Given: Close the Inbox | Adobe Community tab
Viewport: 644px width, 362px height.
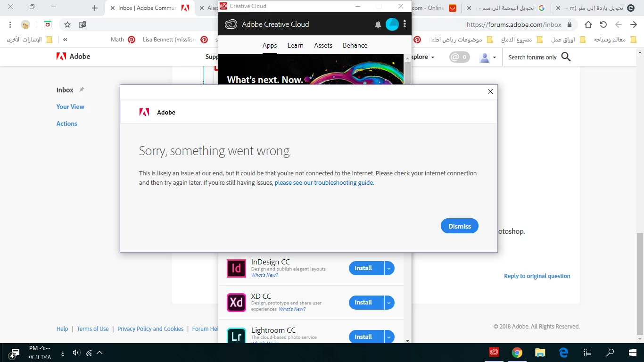Looking at the screenshot, I should tap(112, 8).
